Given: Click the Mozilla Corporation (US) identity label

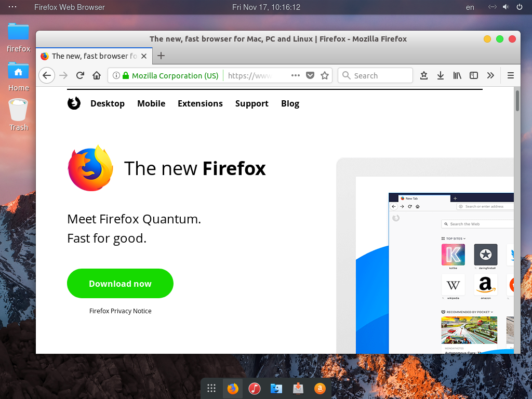Looking at the screenshot, I should tap(175, 76).
